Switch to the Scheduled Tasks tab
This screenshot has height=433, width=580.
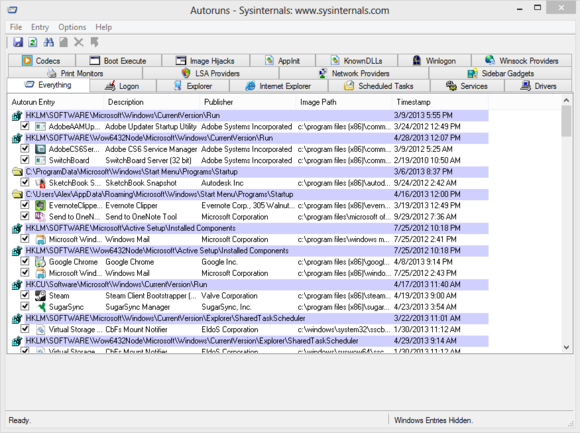(379, 86)
